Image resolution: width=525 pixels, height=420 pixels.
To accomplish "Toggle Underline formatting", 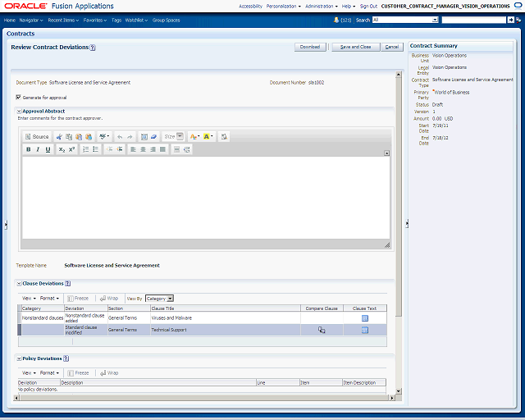I will point(48,149).
